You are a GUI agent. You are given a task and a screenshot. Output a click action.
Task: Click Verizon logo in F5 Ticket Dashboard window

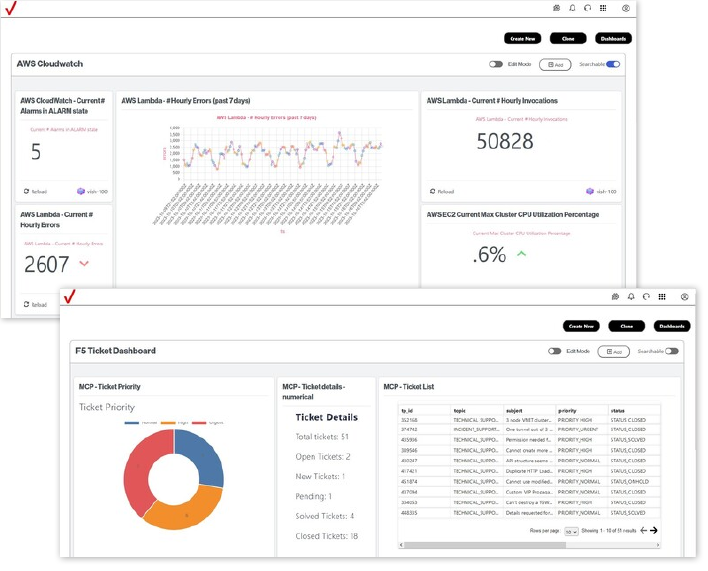click(69, 297)
